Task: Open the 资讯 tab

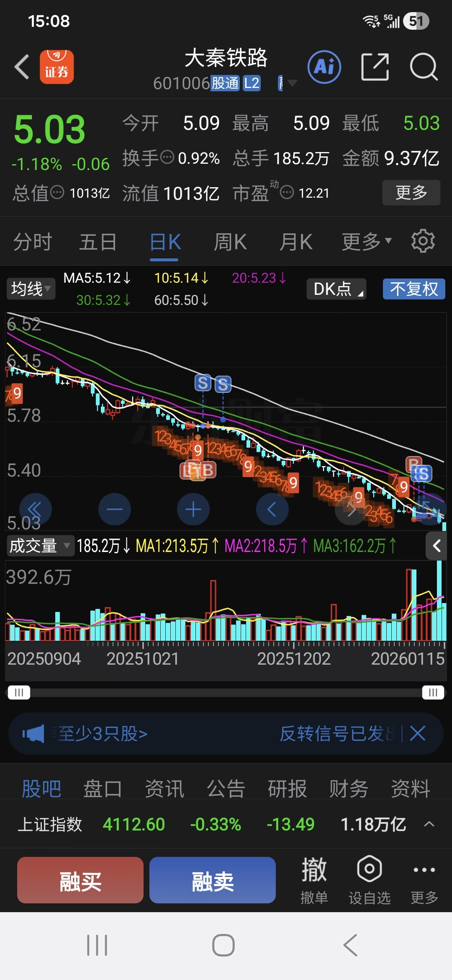Action: [x=164, y=789]
